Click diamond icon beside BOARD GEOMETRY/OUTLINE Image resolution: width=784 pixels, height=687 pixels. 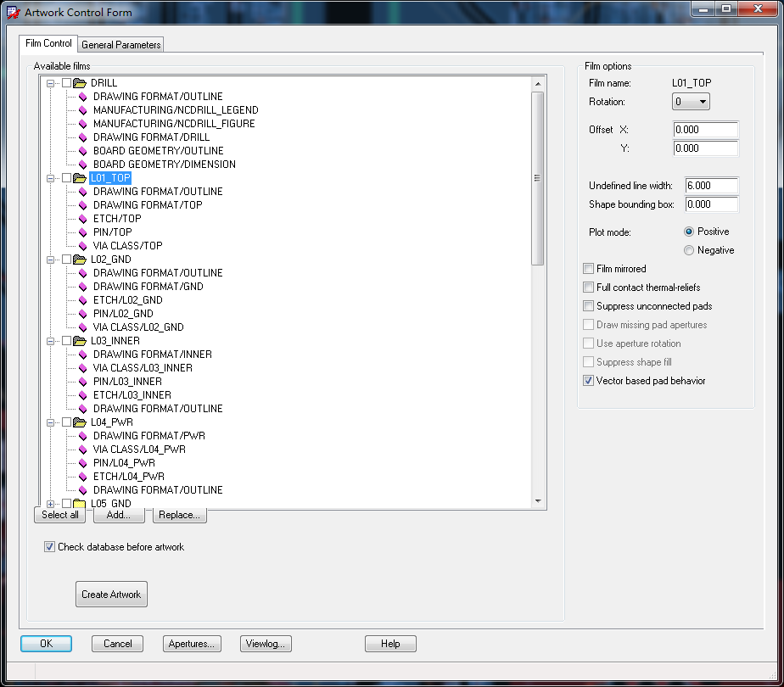pos(83,150)
